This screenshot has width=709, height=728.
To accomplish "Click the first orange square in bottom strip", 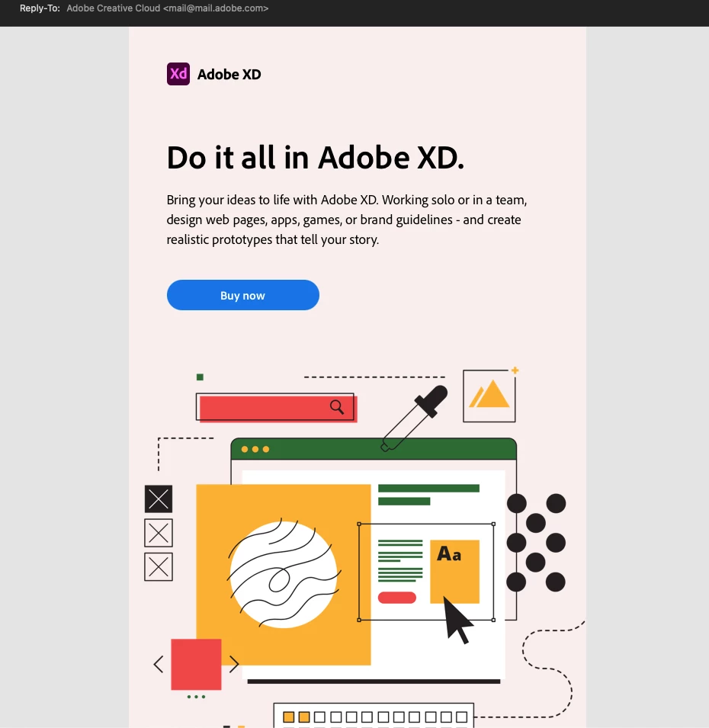I will point(288,717).
